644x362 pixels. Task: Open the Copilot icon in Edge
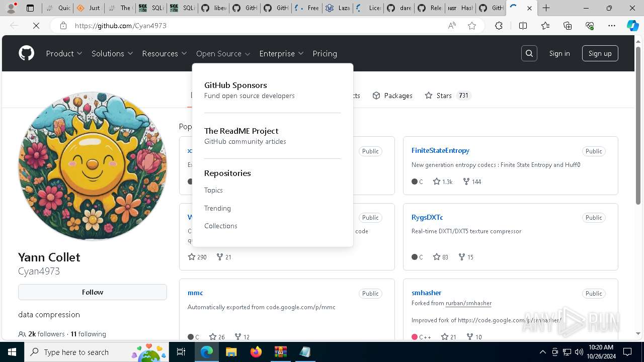coord(632,26)
